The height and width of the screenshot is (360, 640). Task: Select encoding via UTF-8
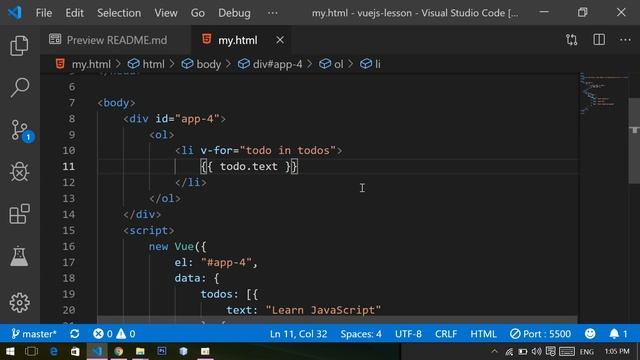[408, 334]
